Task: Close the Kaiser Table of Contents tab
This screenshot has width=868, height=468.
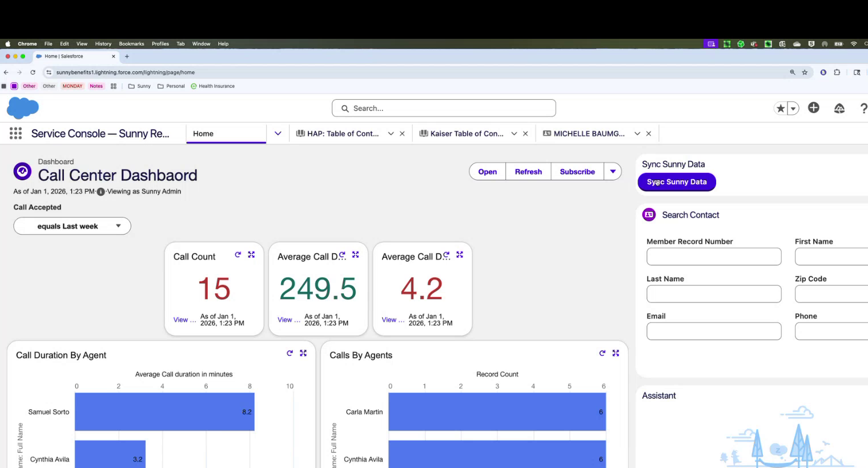Action: 525,134
